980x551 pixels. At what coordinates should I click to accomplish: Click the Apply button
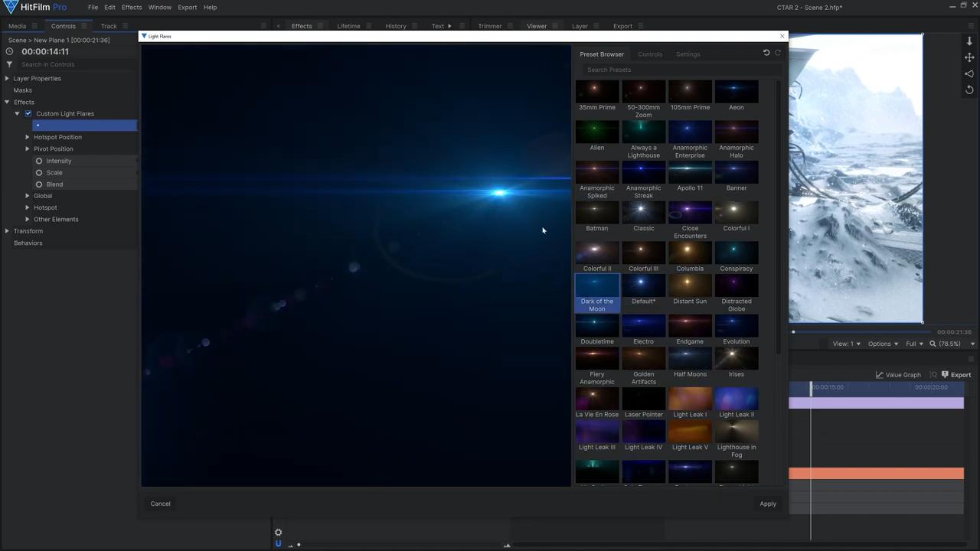pos(768,504)
